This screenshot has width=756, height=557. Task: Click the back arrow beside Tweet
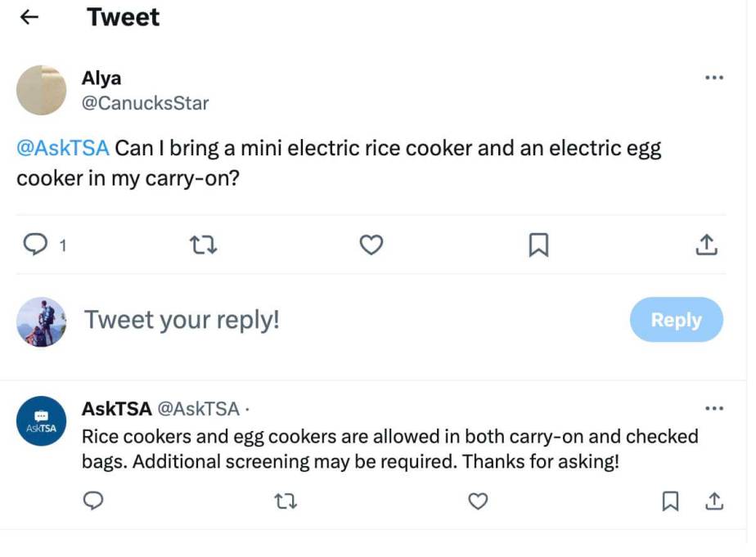pos(29,17)
